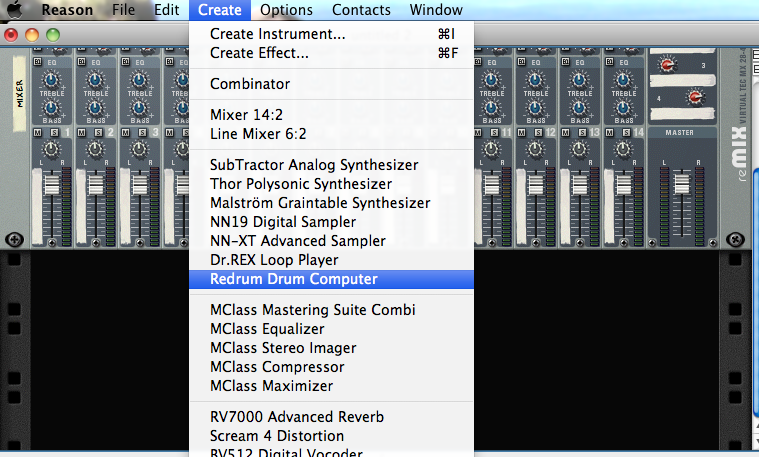Mute mixer channel 12

(x=521, y=132)
